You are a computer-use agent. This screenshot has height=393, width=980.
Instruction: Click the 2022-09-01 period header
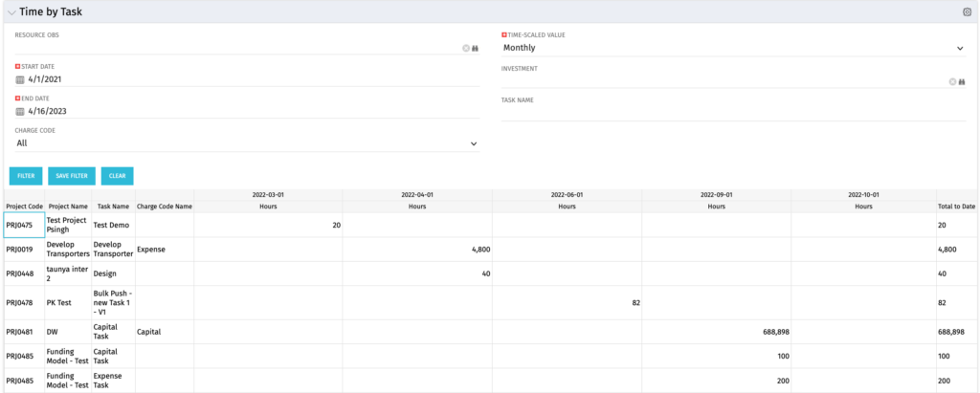click(x=716, y=195)
